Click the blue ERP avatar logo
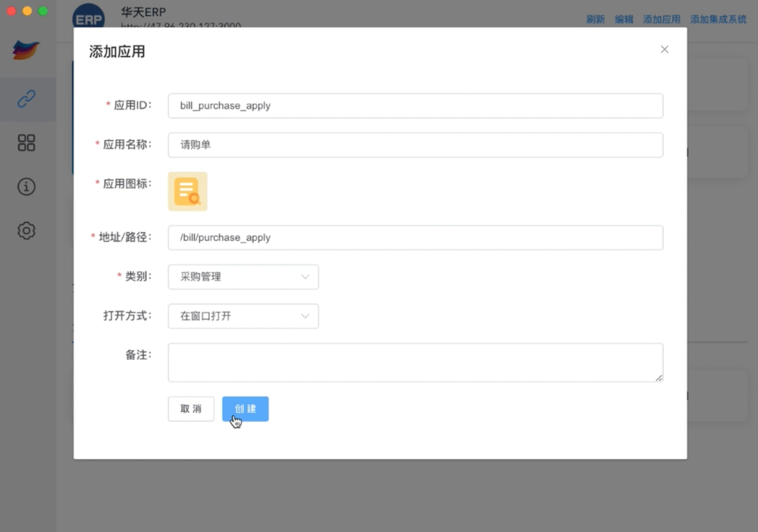Image resolution: width=758 pixels, height=532 pixels. coord(89,18)
